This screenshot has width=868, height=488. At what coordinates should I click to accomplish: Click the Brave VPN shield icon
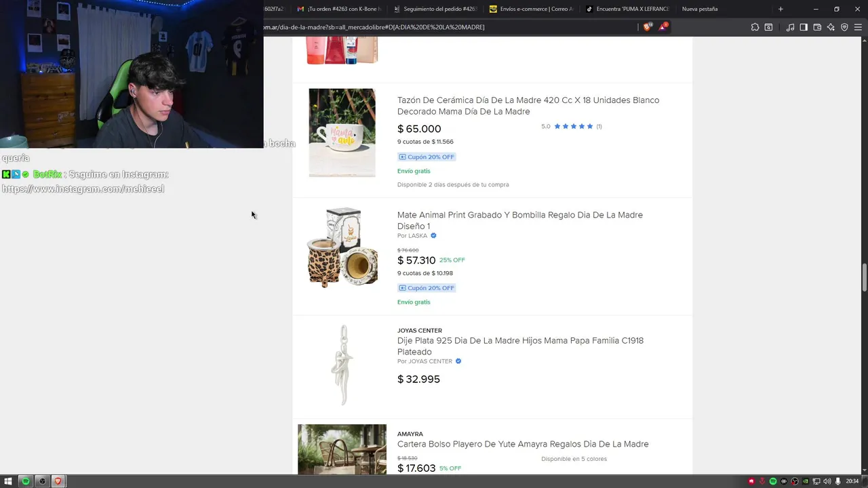pyautogui.click(x=844, y=27)
